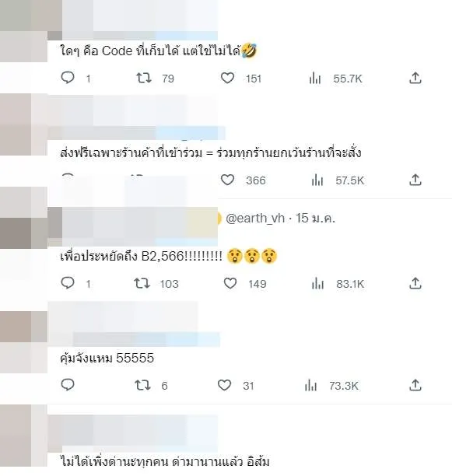
Task: Share the tweet with 55.7K views
Action: pyautogui.click(x=415, y=78)
